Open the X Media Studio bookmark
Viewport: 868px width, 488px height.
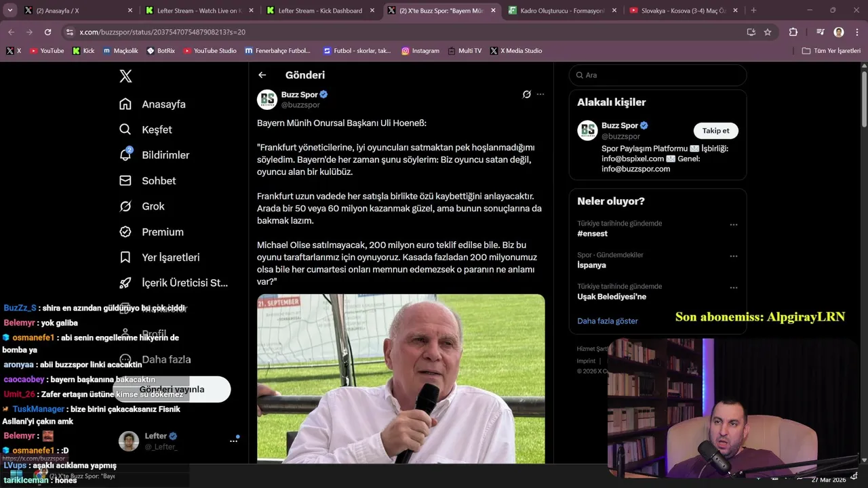[516, 51]
